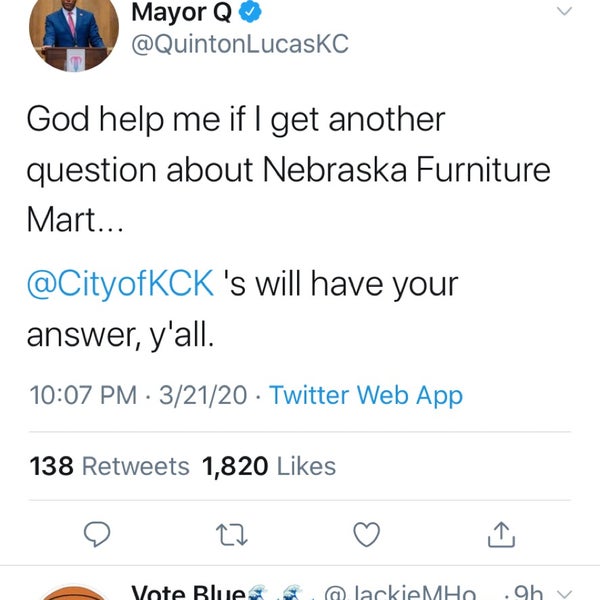600x600 pixels.
Task: Open Mayor Q's profile picture
Action: pos(75,30)
